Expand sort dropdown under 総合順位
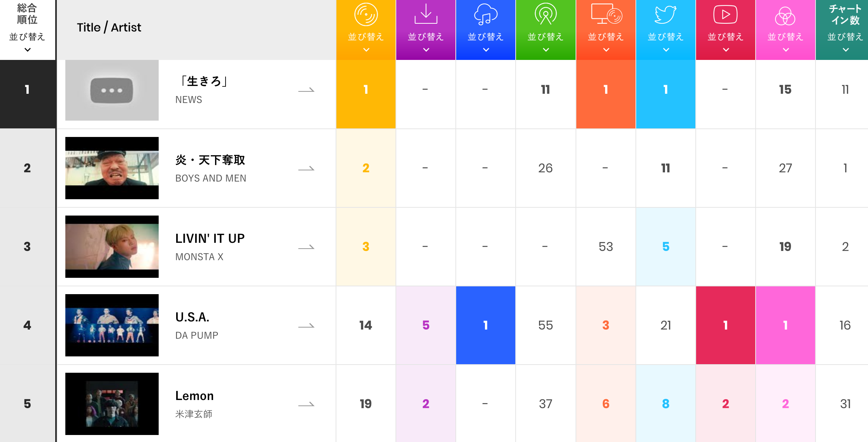Viewport: 868px width, 442px height. pyautogui.click(x=27, y=49)
